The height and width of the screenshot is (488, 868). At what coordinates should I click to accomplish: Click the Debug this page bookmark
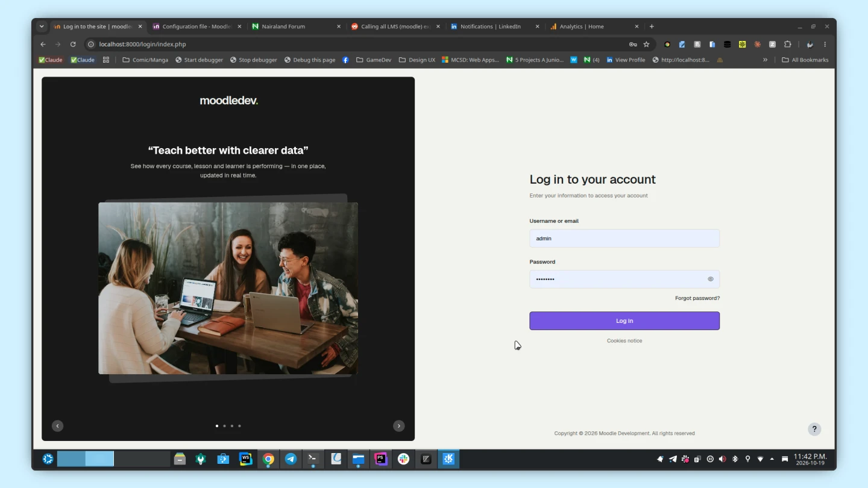(x=310, y=60)
